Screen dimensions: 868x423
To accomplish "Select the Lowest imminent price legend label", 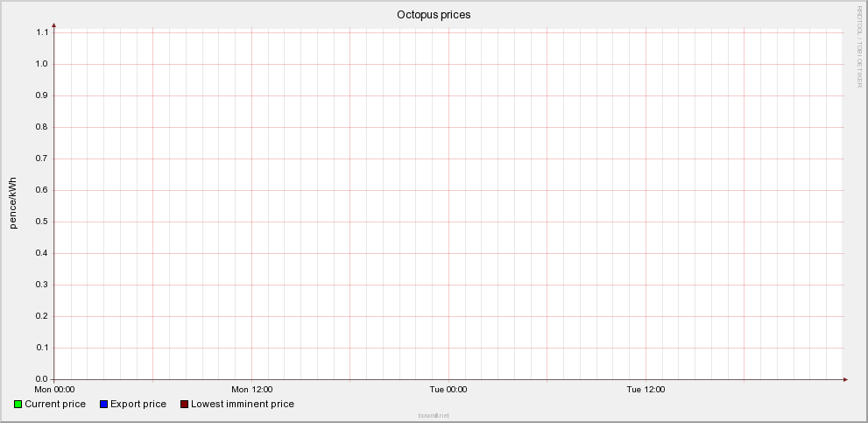I will pos(243,405).
